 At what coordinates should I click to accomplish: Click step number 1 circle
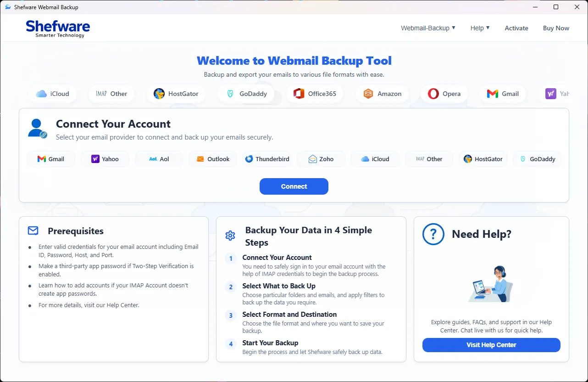click(231, 258)
